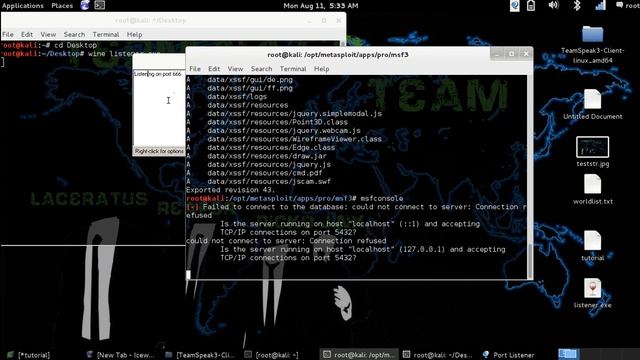Click the 'msfconsole' command text

coord(382,198)
